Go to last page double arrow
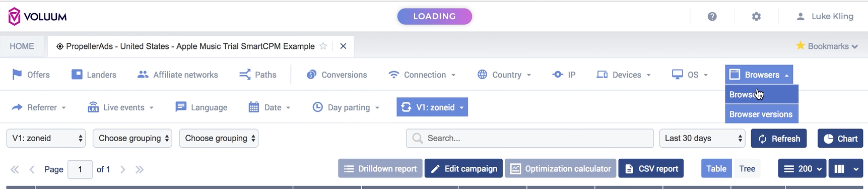Image resolution: width=868 pixels, height=189 pixels. [140, 169]
